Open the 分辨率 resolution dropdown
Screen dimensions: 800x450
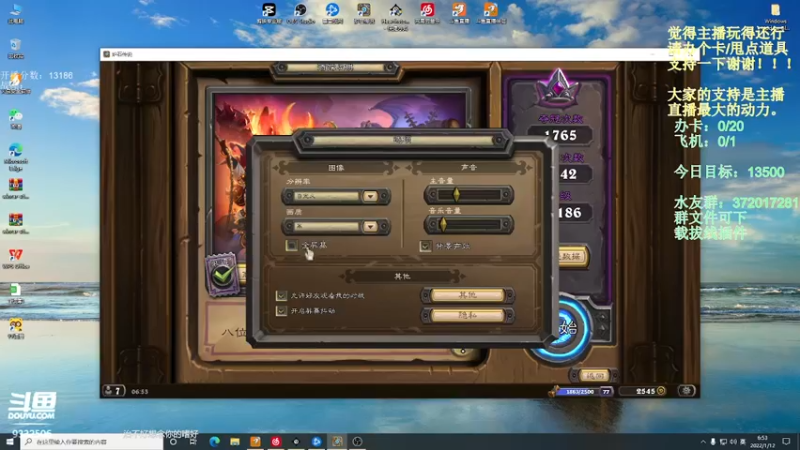tap(337, 196)
